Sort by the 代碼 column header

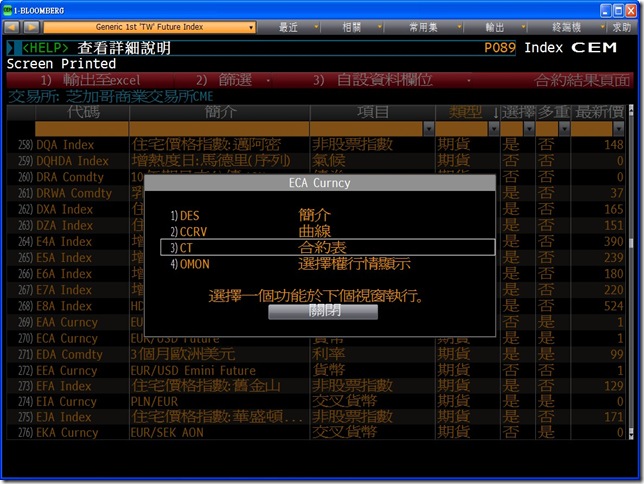83,112
